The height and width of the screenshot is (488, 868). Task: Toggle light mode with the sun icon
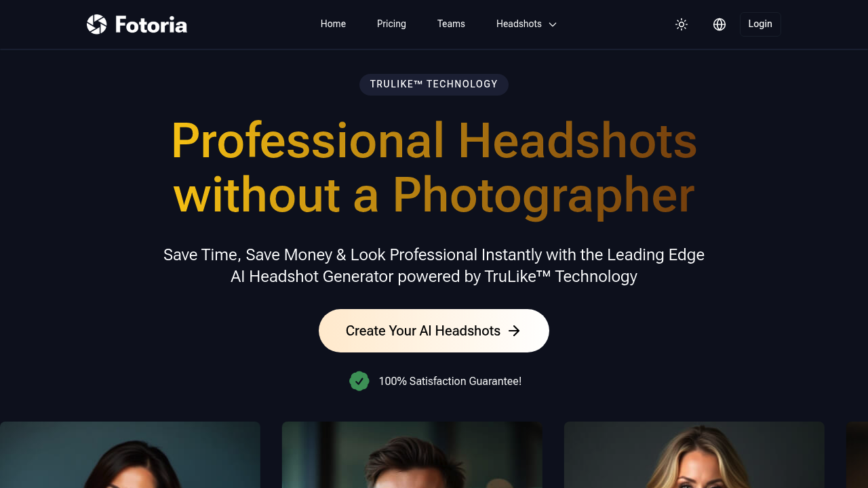coord(682,24)
